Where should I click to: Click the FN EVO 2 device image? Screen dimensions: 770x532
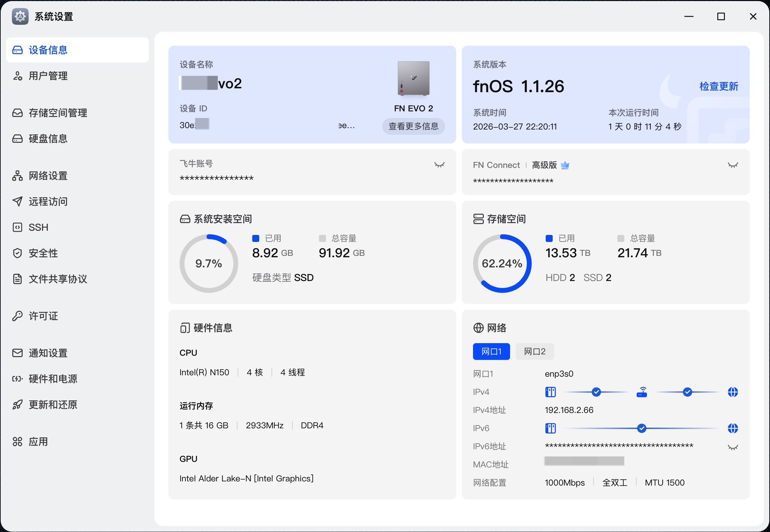pyautogui.click(x=413, y=79)
